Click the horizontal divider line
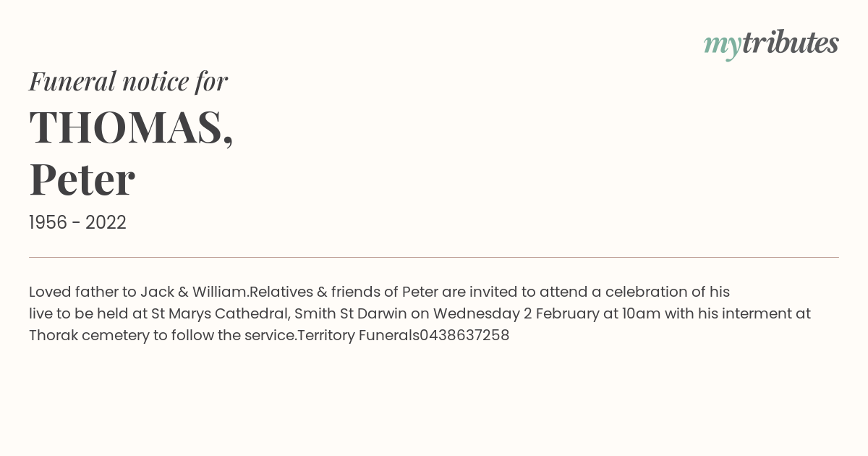The height and width of the screenshot is (456, 868). click(434, 257)
